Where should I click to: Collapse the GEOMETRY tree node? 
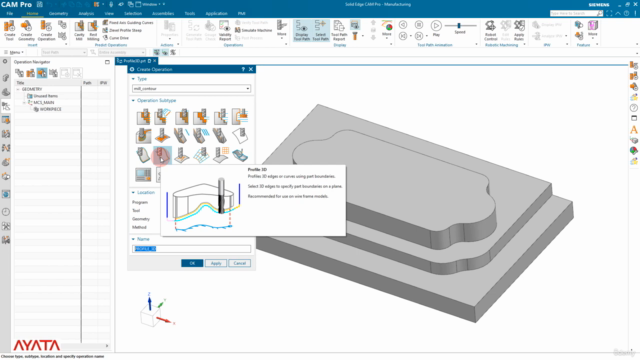click(x=18, y=89)
